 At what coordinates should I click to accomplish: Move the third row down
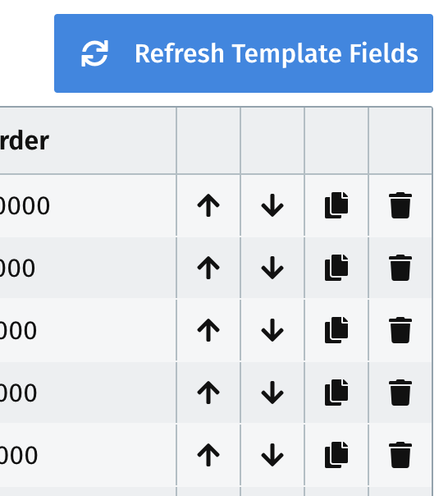[272, 330]
